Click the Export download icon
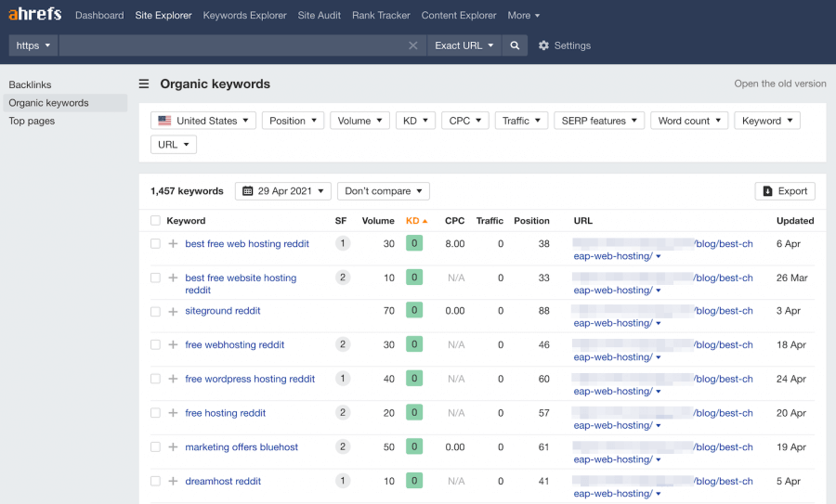 tap(768, 190)
